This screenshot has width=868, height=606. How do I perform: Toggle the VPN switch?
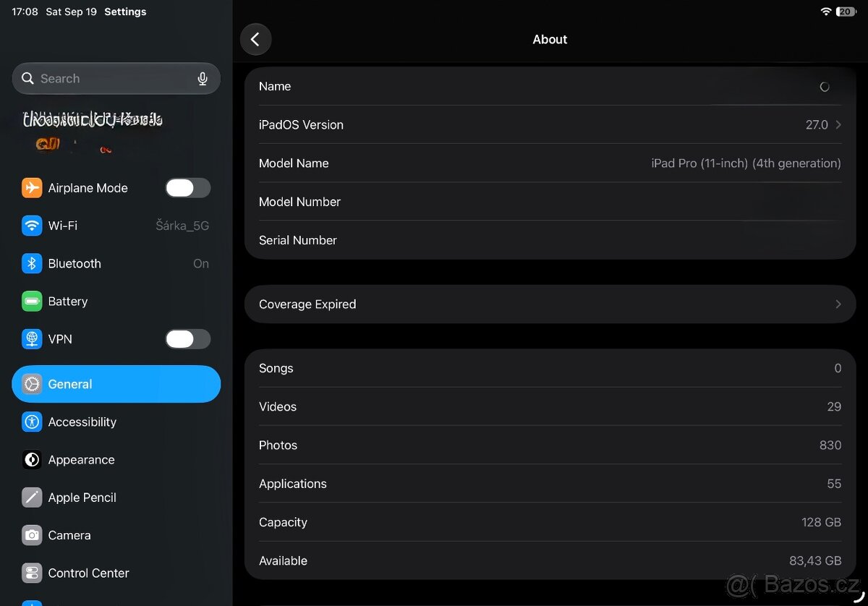(x=188, y=339)
